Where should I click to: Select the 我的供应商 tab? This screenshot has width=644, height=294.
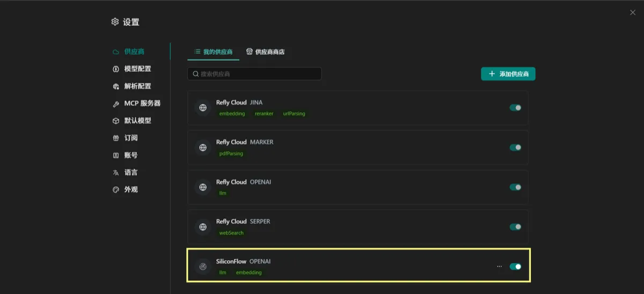214,52
